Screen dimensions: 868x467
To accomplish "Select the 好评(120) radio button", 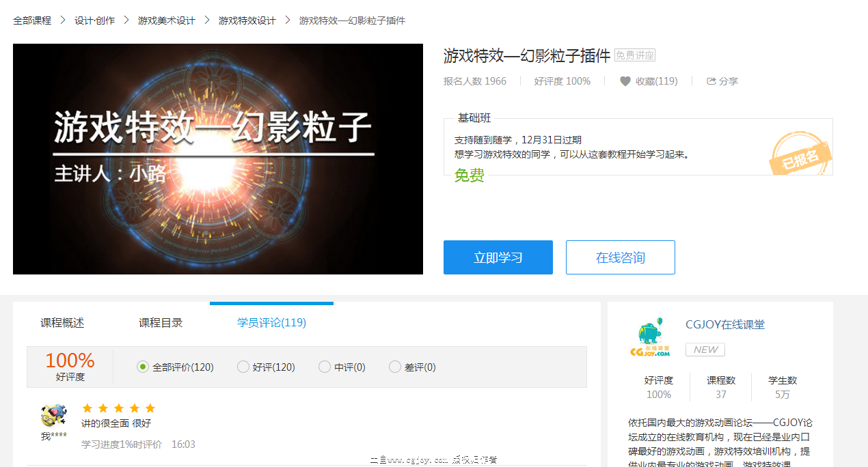I will pos(243,367).
